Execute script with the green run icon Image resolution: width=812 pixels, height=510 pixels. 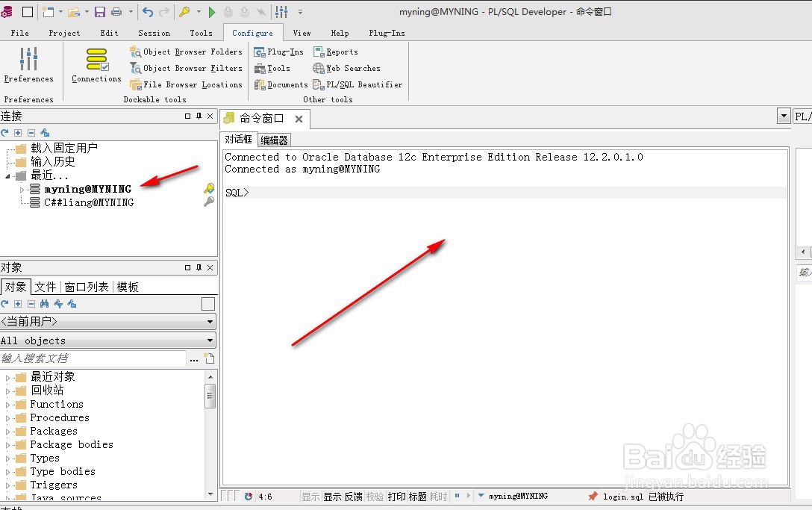(x=212, y=12)
